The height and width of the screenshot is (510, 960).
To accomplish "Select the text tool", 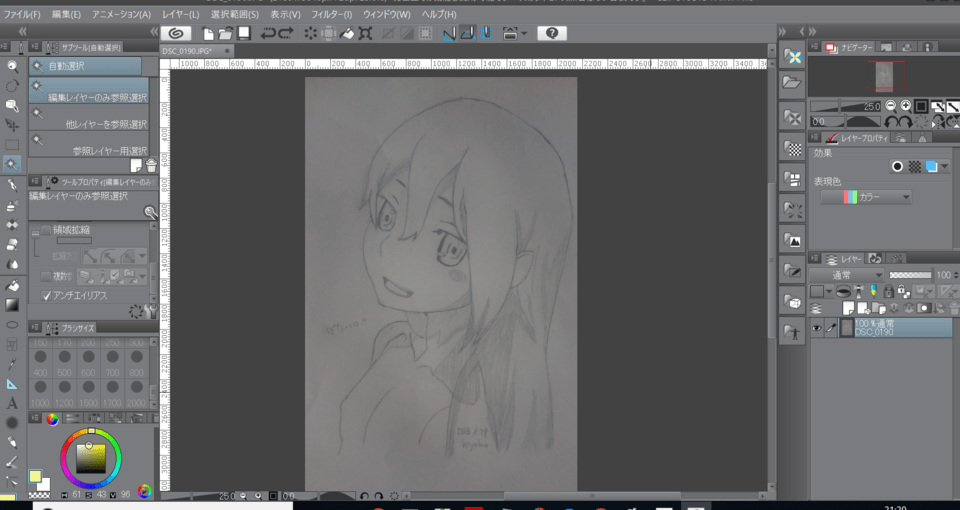I will [x=12, y=403].
